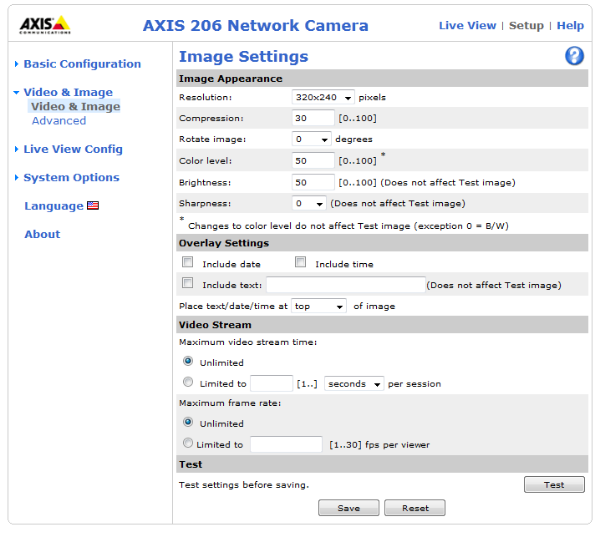
Task: Check the Include time checkbox
Action: point(300,262)
